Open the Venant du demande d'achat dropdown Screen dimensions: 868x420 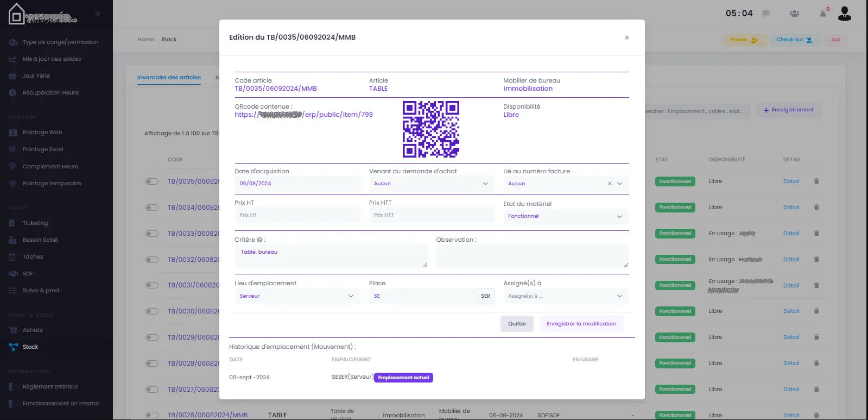click(x=432, y=184)
